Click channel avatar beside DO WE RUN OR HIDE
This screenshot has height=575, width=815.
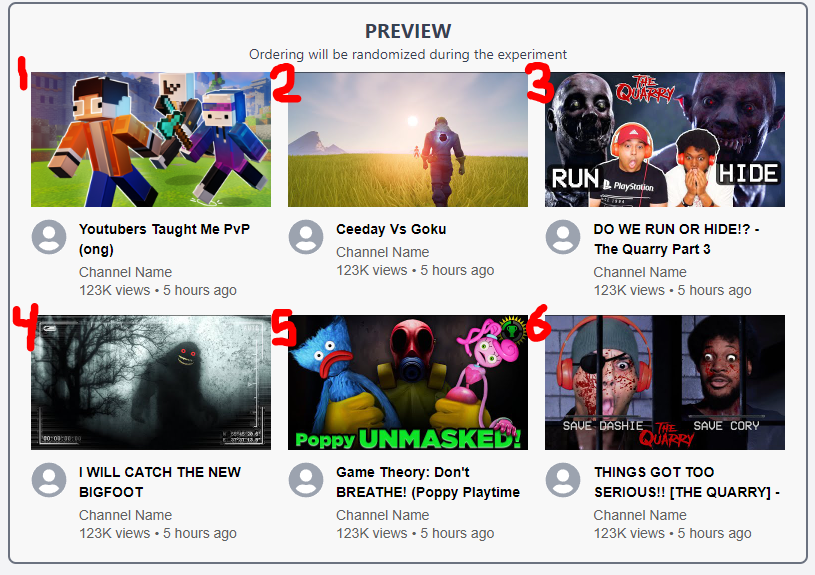(562, 237)
